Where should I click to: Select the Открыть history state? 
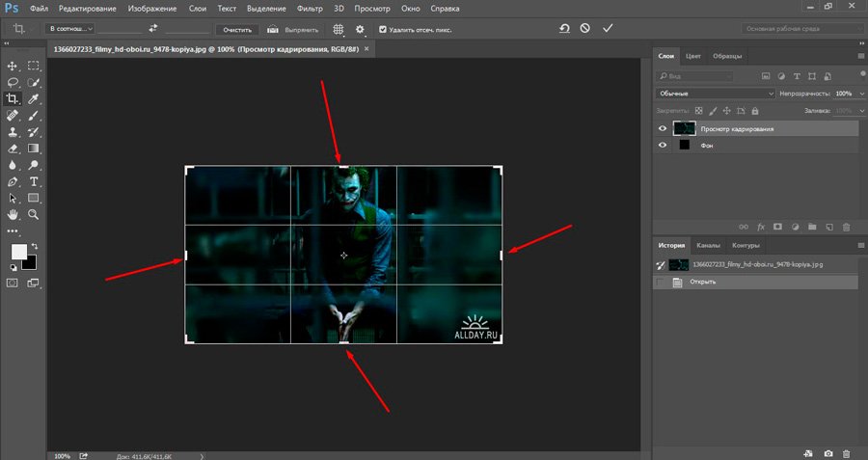pos(756,282)
